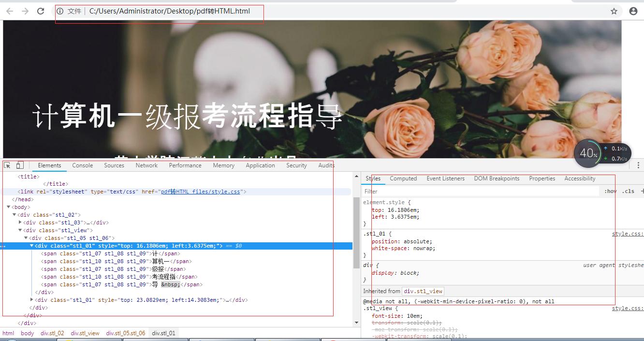
Task: Expand the second div.stl_01 node
Action: tap(31, 300)
